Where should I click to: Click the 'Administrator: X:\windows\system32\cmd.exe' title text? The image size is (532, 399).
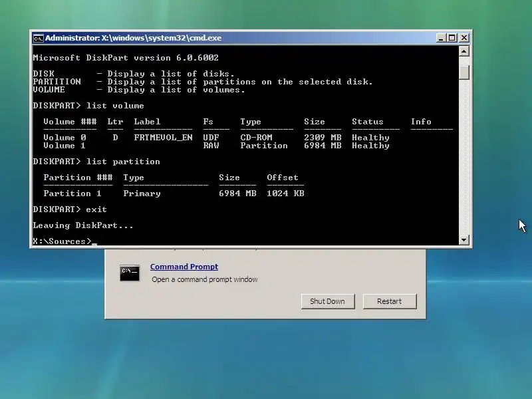[134, 38]
